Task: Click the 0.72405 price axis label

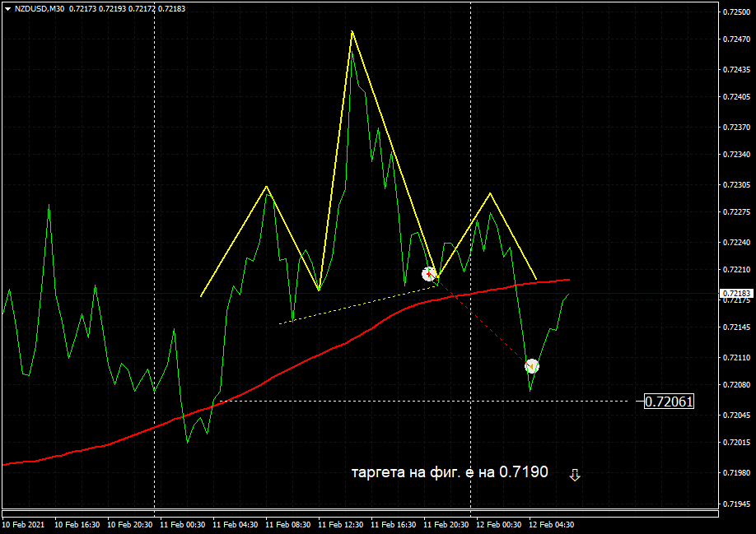Action: (x=737, y=96)
